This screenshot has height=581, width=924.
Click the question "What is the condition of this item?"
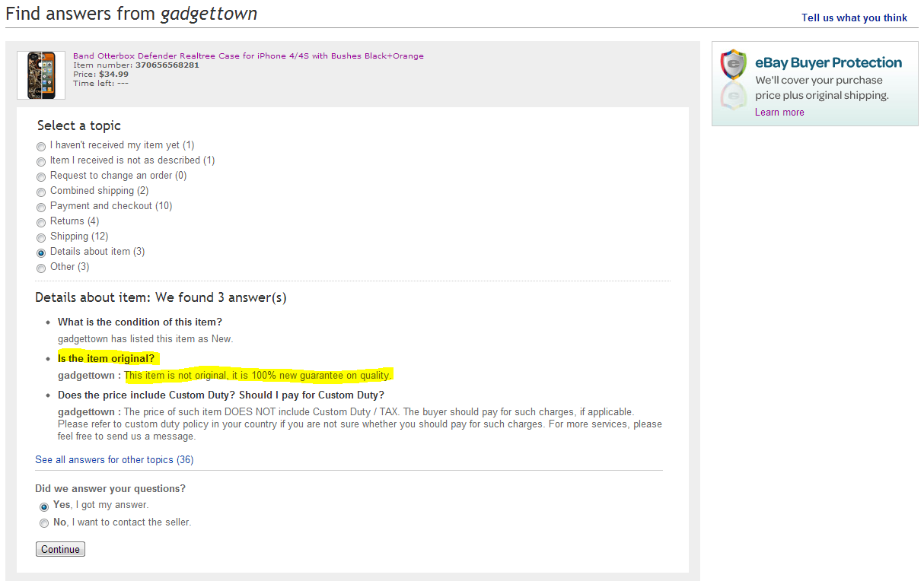coord(140,322)
